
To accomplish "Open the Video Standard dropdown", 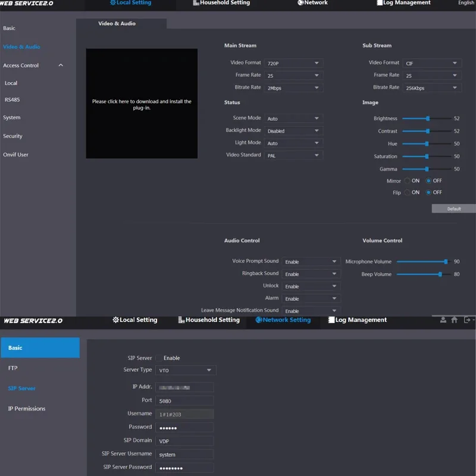I will [293, 156].
